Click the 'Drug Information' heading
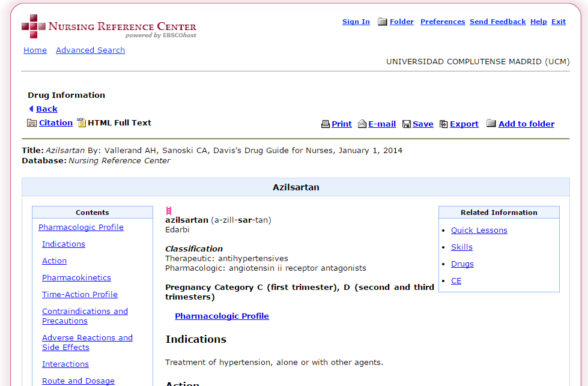The height and width of the screenshot is (386, 588). (67, 95)
